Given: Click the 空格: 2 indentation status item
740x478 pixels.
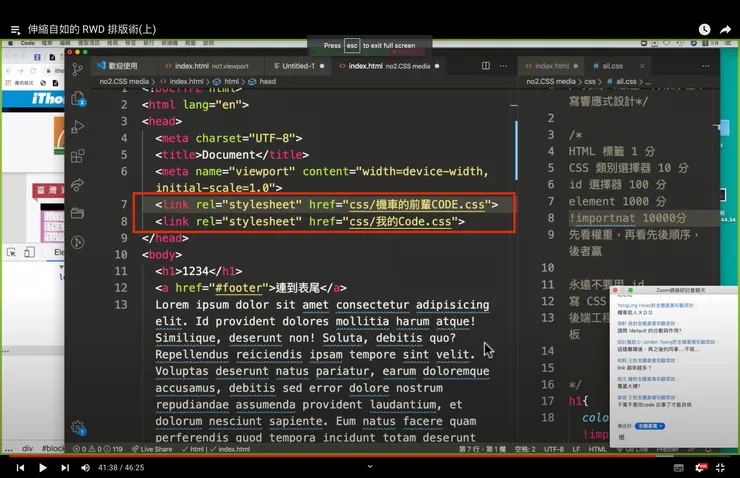Looking at the screenshot, I should pos(525,449).
